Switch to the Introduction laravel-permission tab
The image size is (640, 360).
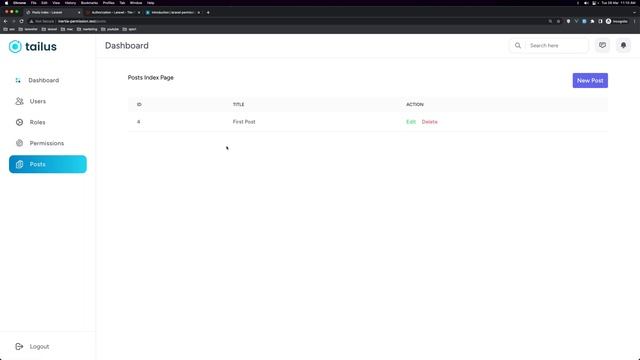173,13
